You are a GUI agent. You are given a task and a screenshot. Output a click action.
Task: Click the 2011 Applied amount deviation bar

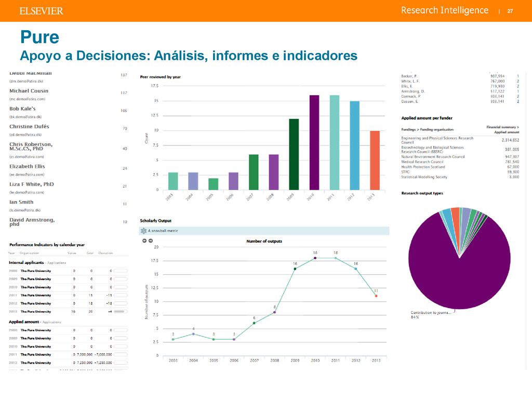coord(121,354)
